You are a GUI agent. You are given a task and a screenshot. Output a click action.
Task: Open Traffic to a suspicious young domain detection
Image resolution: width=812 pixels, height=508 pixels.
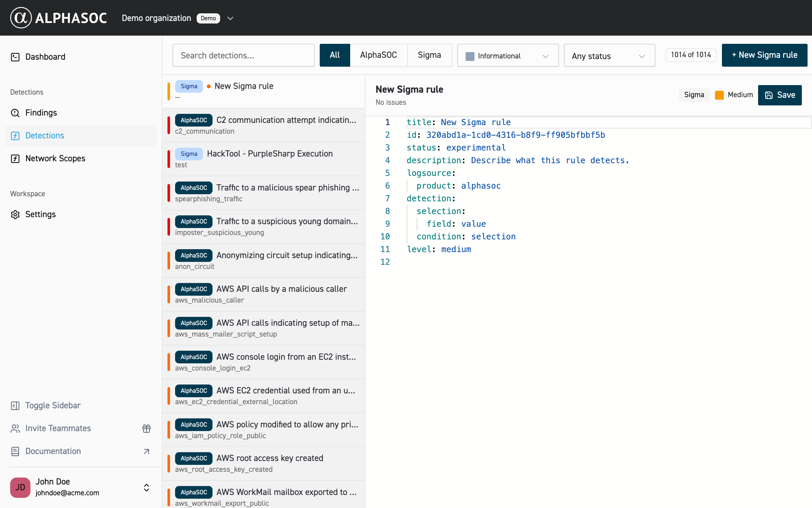point(264,227)
